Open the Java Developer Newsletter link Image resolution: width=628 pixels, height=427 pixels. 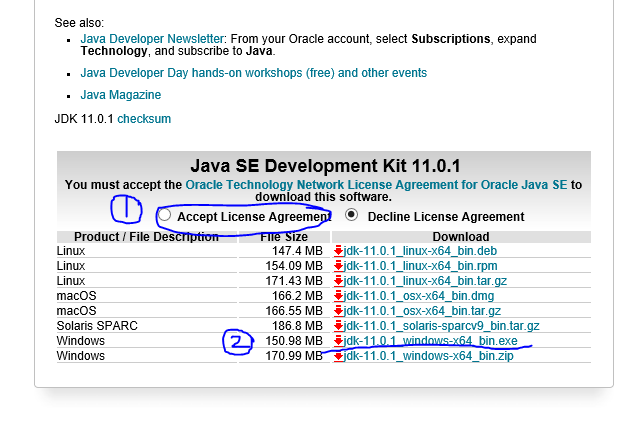[x=152, y=39]
